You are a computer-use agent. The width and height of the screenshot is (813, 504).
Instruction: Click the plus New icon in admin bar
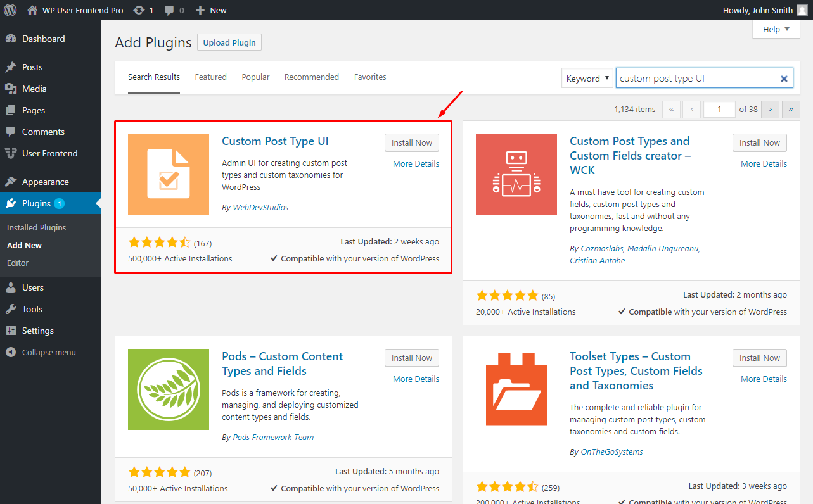211,10
